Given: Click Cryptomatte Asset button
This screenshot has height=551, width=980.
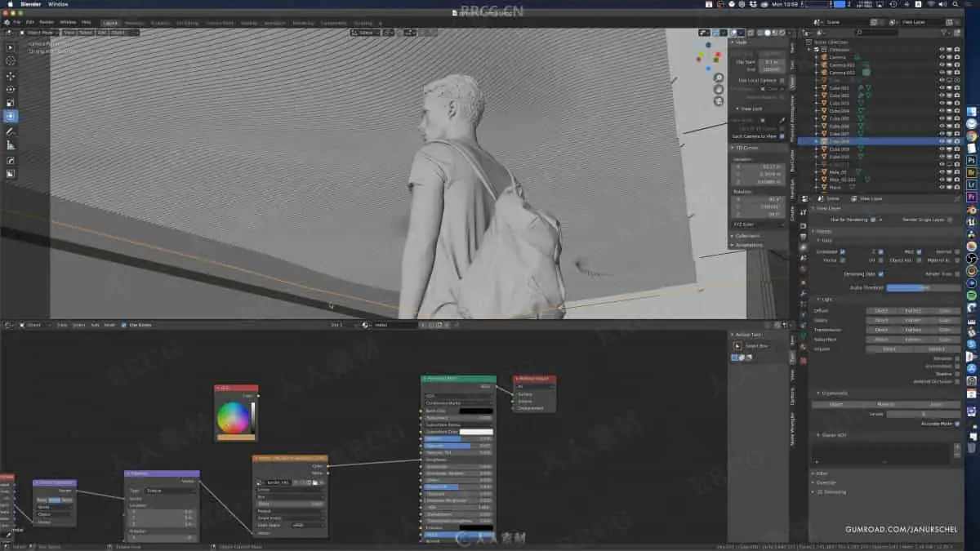Looking at the screenshot, I should (936, 404).
